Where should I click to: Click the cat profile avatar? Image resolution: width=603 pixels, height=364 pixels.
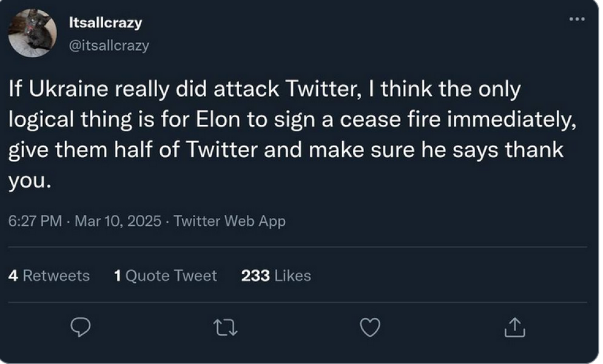[33, 33]
